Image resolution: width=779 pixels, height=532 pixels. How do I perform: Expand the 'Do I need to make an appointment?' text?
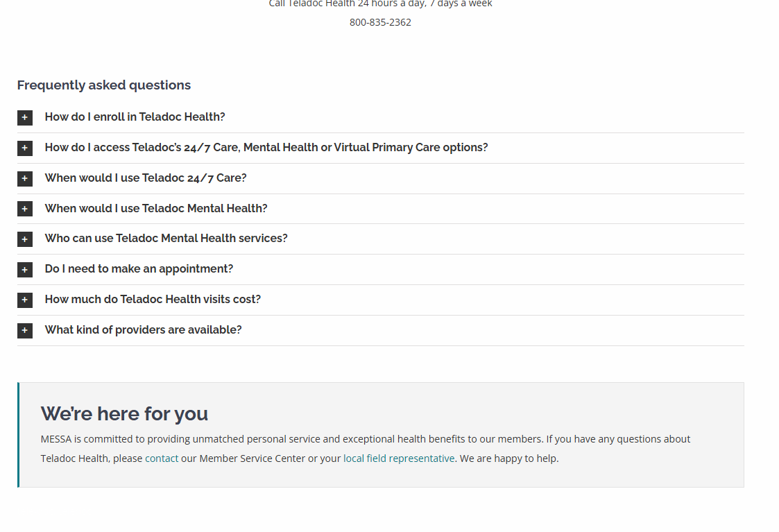pyautogui.click(x=139, y=269)
